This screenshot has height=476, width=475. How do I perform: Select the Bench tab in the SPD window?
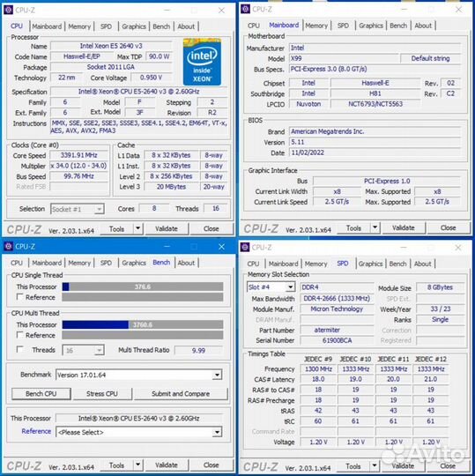397,264
